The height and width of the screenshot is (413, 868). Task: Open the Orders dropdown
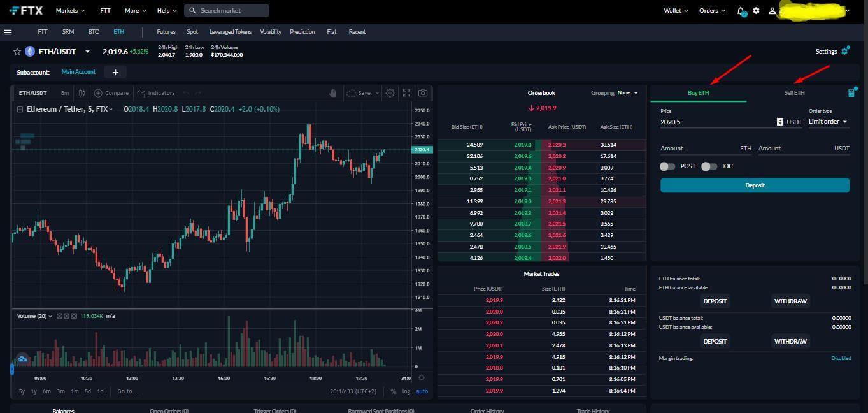[712, 11]
